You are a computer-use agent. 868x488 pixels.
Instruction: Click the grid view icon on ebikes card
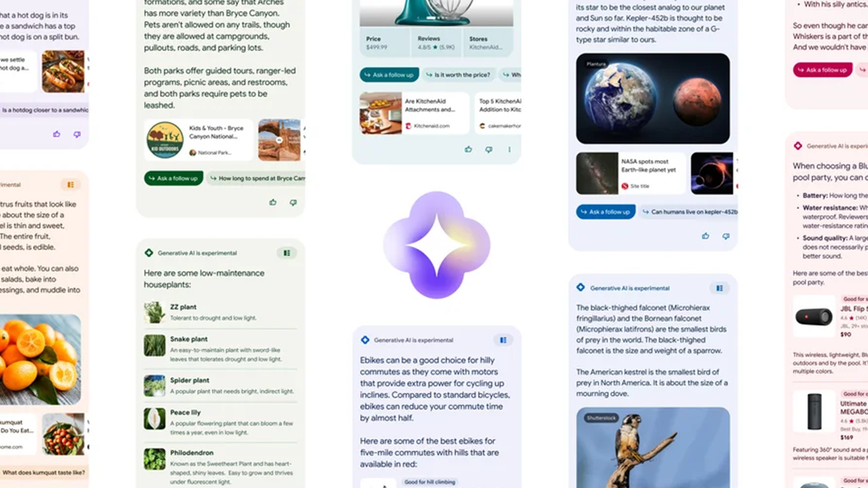tap(503, 340)
